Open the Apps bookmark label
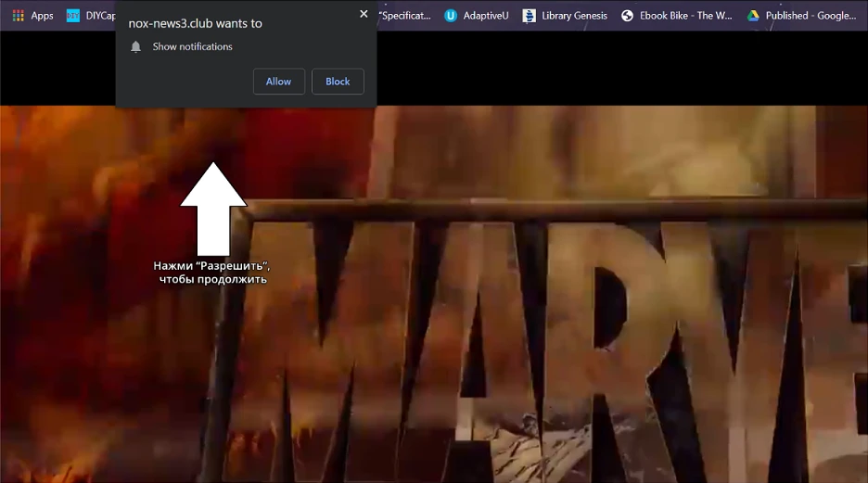Image resolution: width=868 pixels, height=483 pixels. [x=42, y=16]
